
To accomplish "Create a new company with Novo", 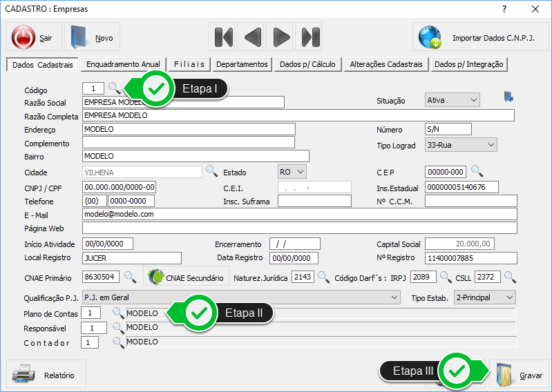I will point(93,37).
